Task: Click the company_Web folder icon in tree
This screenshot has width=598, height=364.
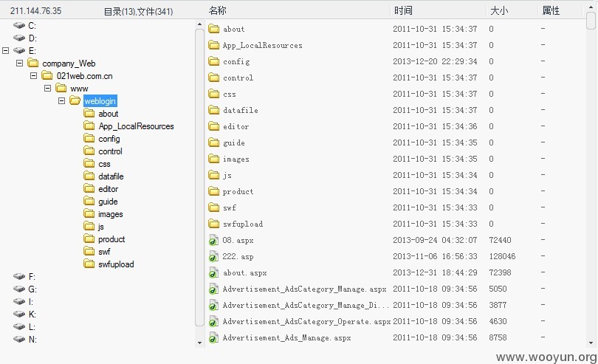Action: point(33,63)
